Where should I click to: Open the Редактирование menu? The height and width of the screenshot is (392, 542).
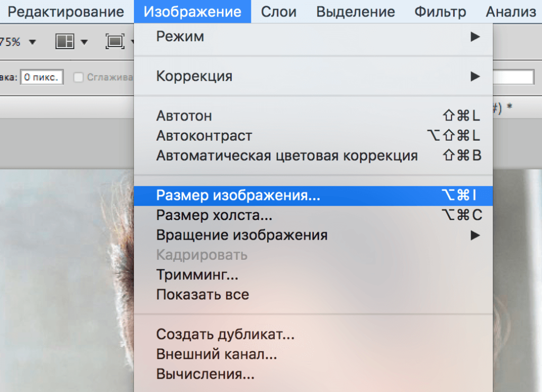(66, 12)
